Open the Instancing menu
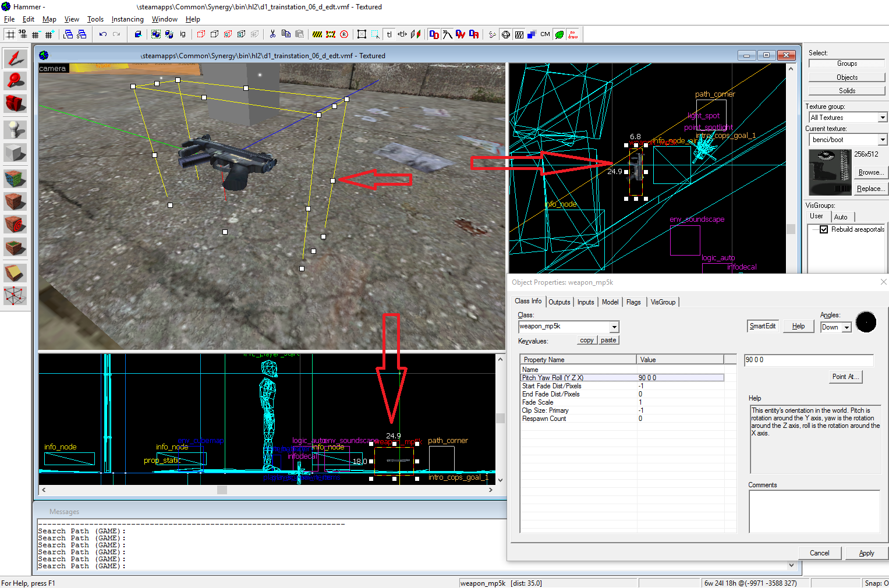The width and height of the screenshot is (889, 588). tap(127, 19)
